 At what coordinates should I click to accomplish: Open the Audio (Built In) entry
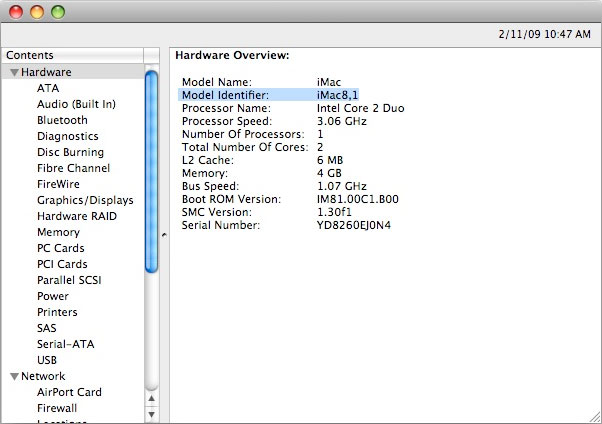click(76, 104)
